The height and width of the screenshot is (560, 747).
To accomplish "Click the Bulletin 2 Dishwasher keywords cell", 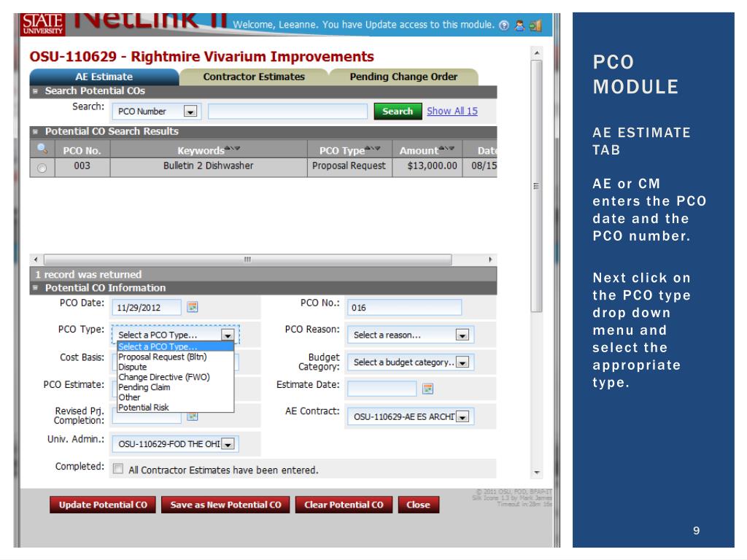I will click(209, 166).
